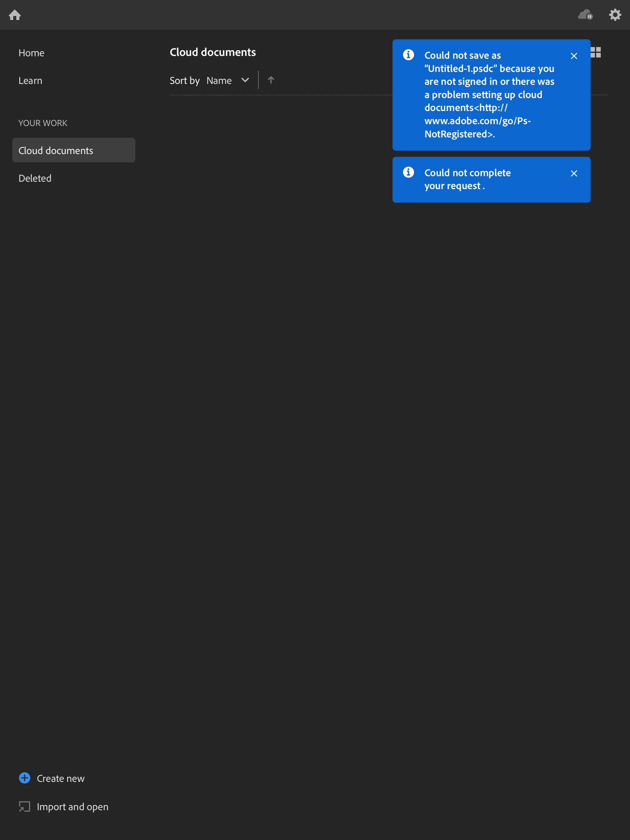The image size is (630, 840).
Task: Dismiss the "Could not save as" notification
Action: click(x=574, y=56)
